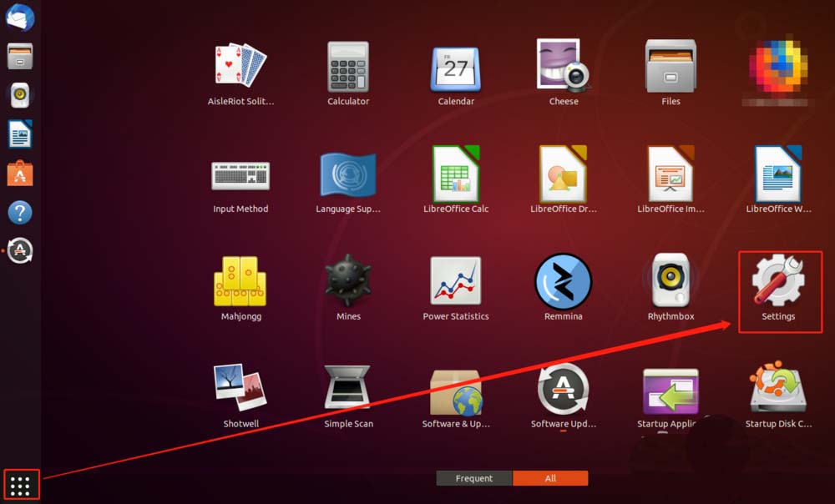Open the LibreOffice Calc application
The image size is (835, 504).
click(x=455, y=175)
